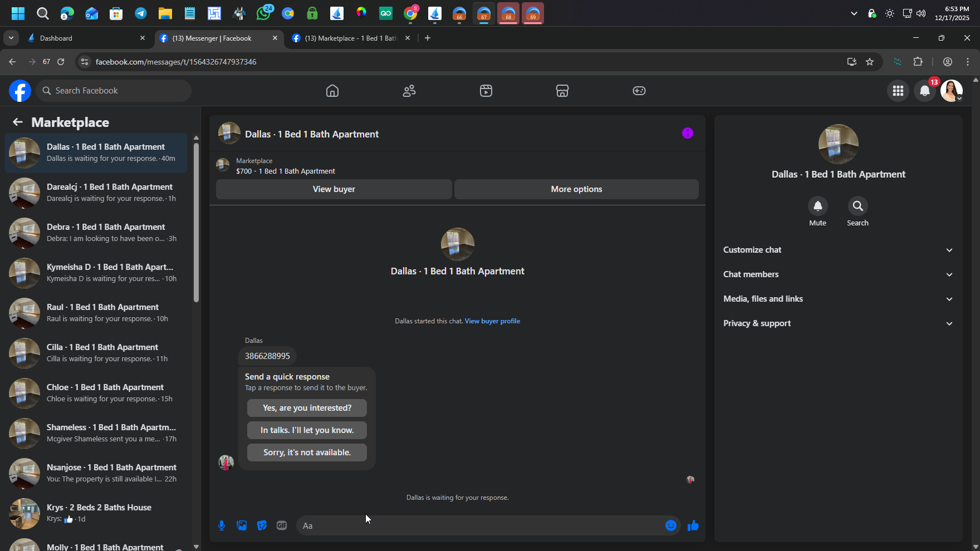Open Chloe 1 Bed 1 Bath conversation
Screen dimensions: 980x551
coord(96,393)
